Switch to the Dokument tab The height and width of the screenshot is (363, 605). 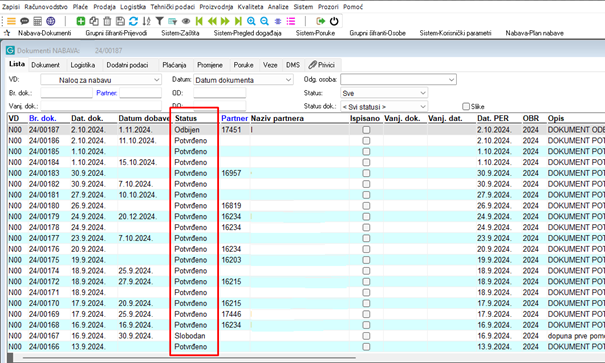click(x=46, y=65)
